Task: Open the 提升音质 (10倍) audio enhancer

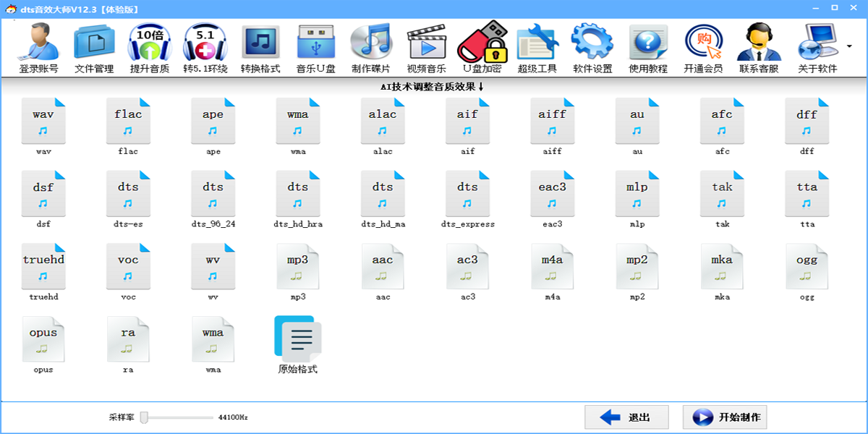Action: coord(150,45)
